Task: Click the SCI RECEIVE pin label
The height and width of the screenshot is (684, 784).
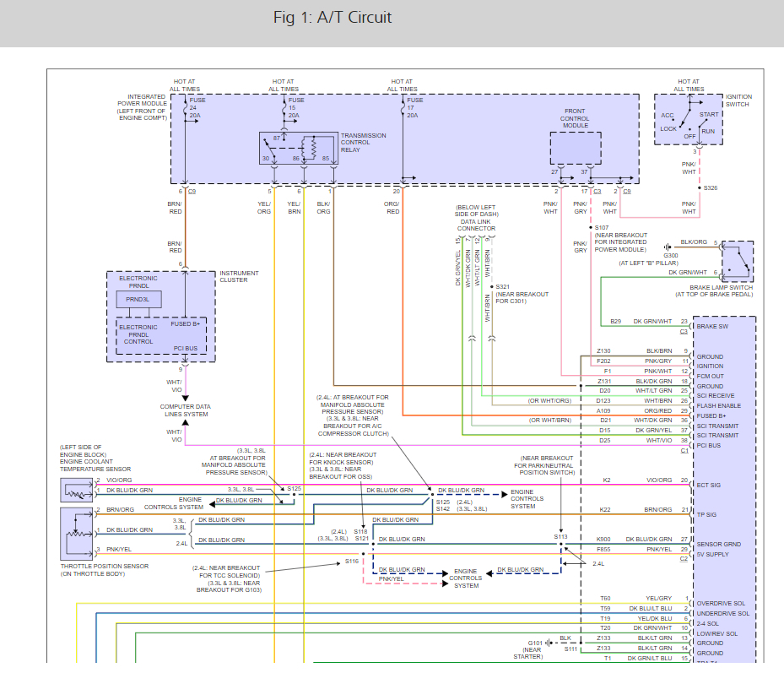Action: pos(716,396)
